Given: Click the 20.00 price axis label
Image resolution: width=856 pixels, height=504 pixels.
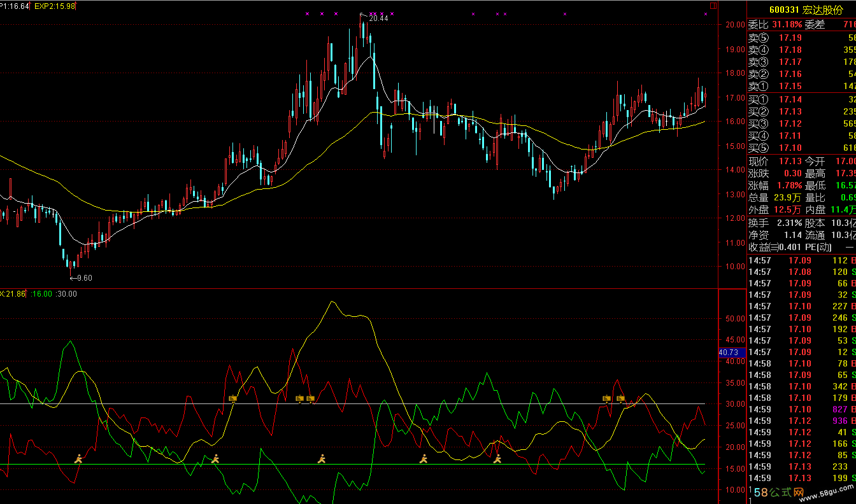Looking at the screenshot, I should point(734,25).
